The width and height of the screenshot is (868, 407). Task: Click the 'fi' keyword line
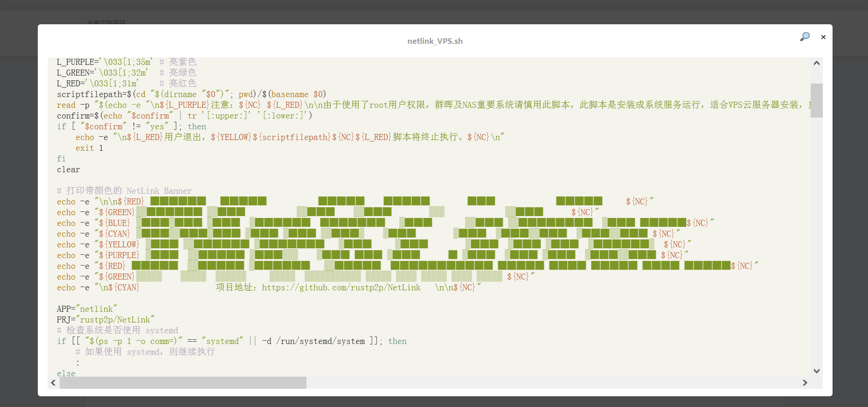(x=61, y=159)
